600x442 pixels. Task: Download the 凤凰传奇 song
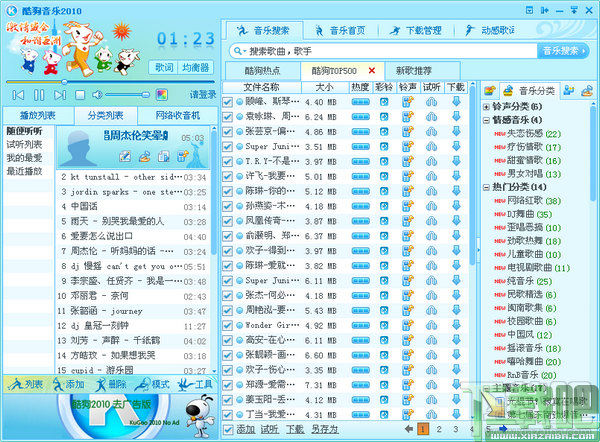(x=456, y=221)
